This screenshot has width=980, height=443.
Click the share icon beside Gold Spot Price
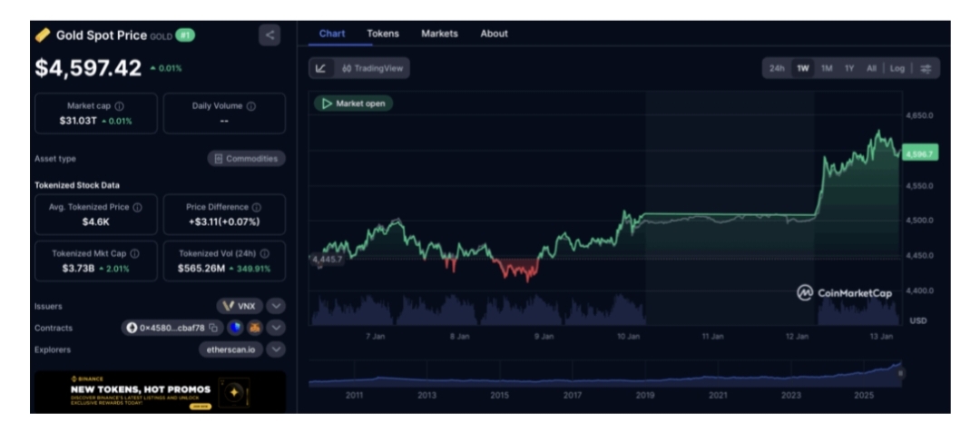(269, 35)
